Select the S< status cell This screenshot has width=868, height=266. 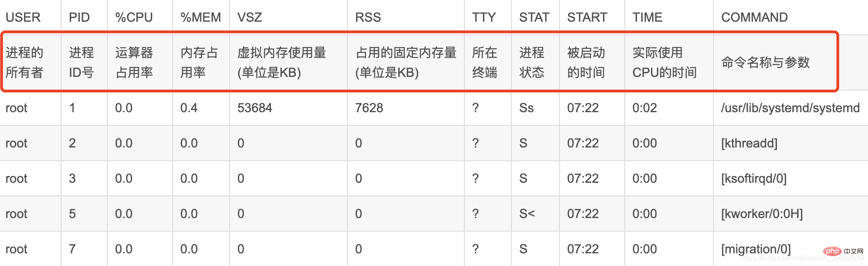(x=527, y=214)
